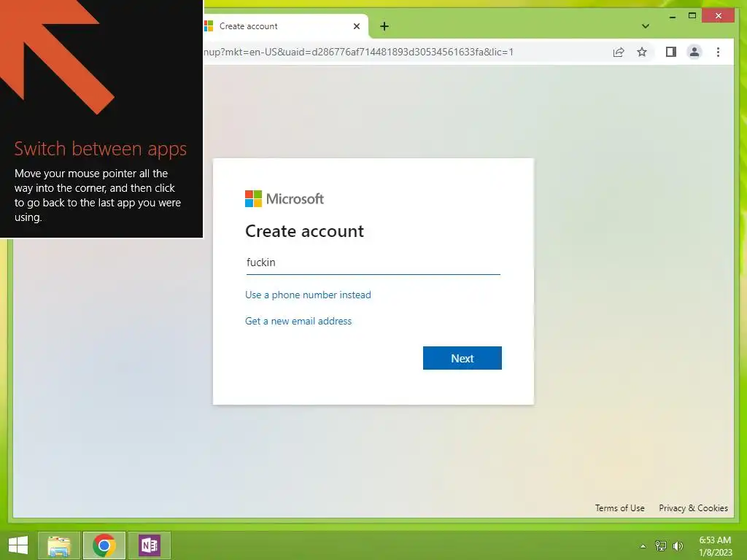The width and height of the screenshot is (747, 560).
Task: Open a new tab with plus button
Action: 384,26
